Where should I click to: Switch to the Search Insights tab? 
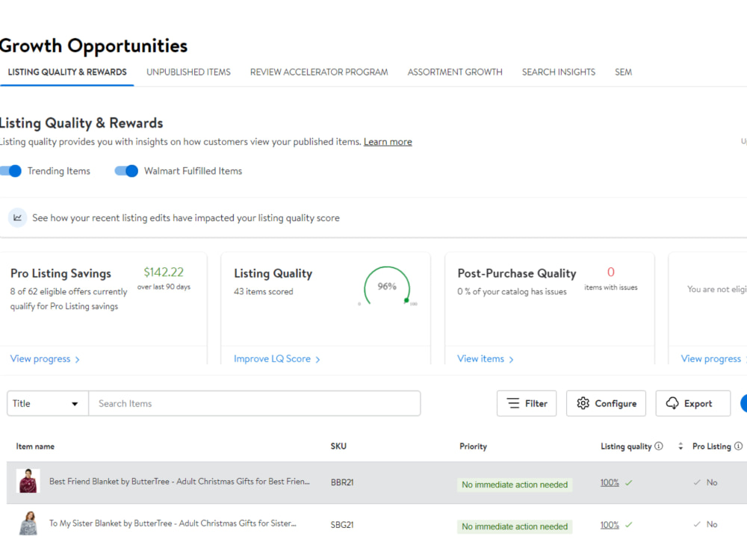pyautogui.click(x=558, y=72)
